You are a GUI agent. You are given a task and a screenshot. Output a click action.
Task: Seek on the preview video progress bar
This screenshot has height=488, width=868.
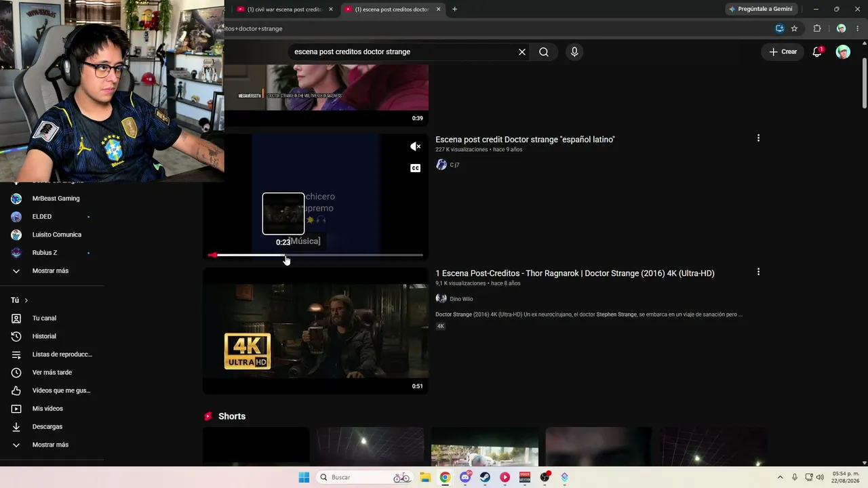pyautogui.click(x=316, y=256)
